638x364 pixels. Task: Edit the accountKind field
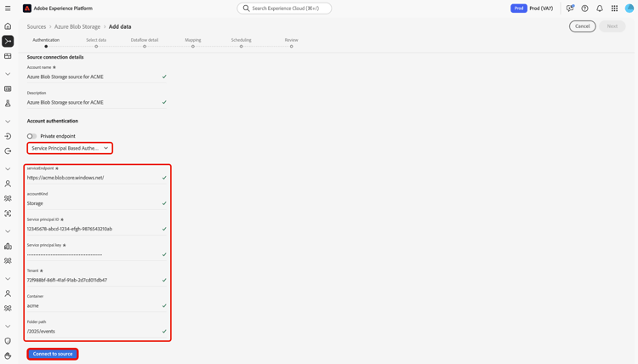click(96, 203)
